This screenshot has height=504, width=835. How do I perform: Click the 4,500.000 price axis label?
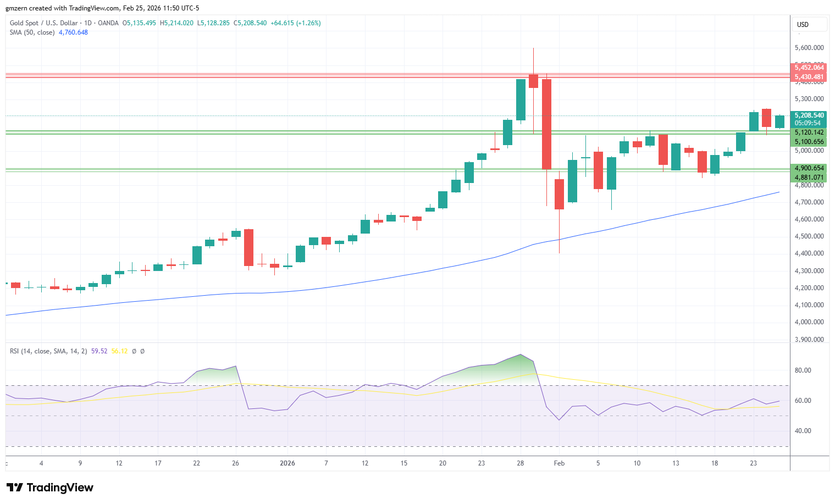pos(809,236)
